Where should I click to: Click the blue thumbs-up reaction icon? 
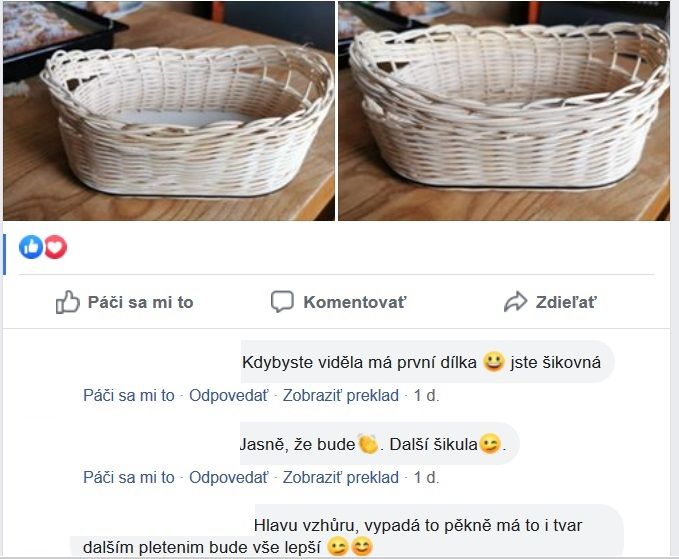click(x=31, y=247)
